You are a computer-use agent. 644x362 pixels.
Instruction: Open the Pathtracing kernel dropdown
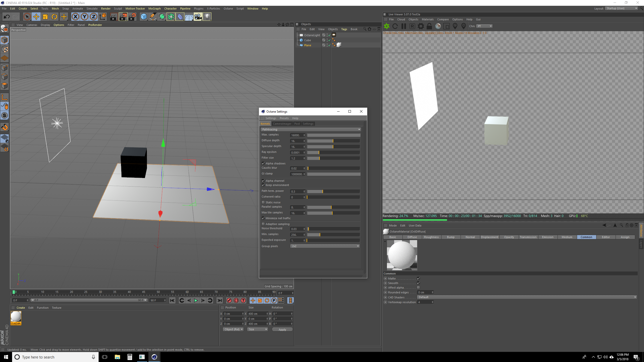coord(311,129)
